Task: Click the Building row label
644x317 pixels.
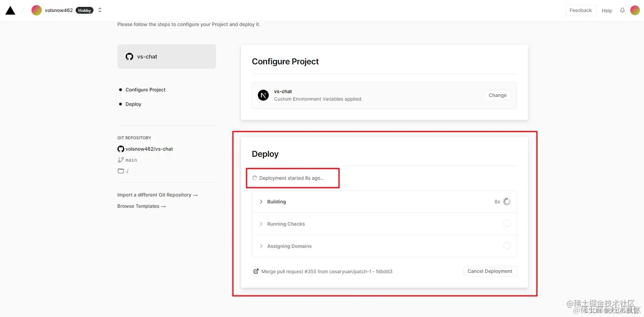Action: (x=276, y=202)
